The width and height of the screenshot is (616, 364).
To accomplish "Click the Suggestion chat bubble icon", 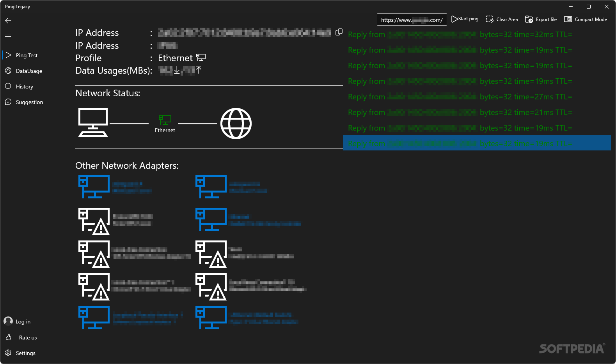I will point(8,102).
